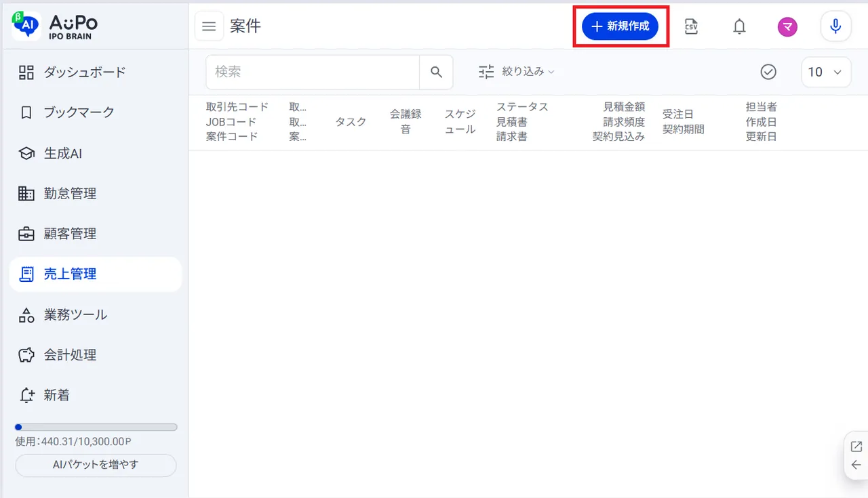The height and width of the screenshot is (498, 868).
Task: Activate the microphone voice input button
Action: pyautogui.click(x=835, y=26)
